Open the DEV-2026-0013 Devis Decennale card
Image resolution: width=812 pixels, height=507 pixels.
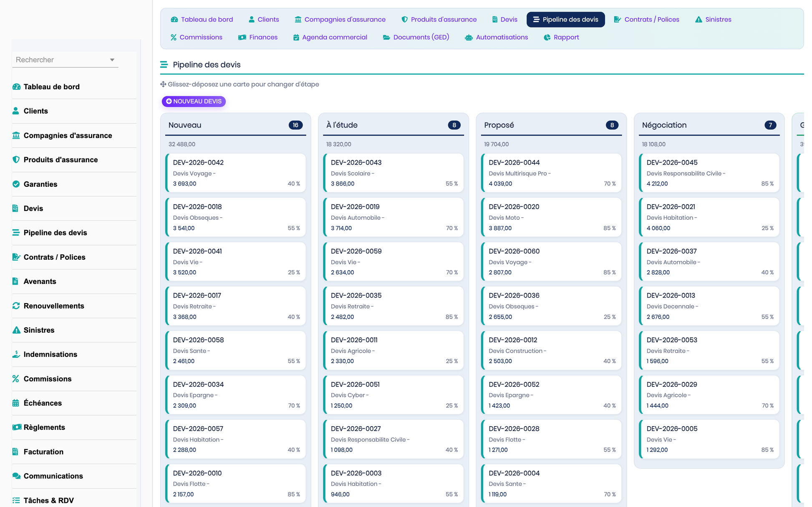pyautogui.click(x=709, y=306)
